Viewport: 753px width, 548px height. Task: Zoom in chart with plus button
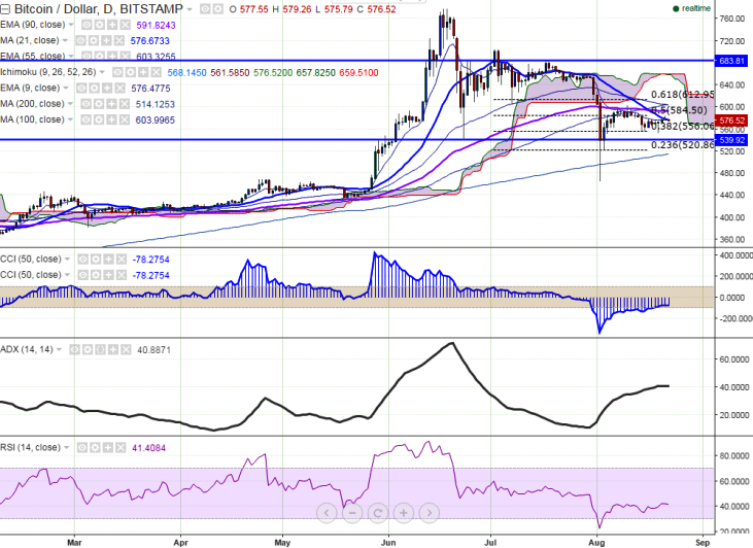(403, 513)
